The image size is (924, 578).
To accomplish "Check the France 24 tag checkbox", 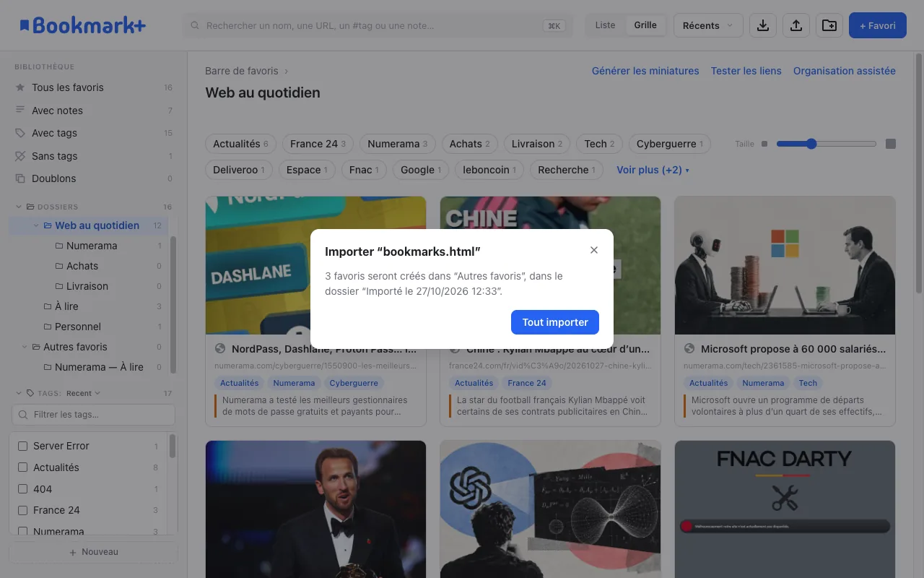I will 22,510.
